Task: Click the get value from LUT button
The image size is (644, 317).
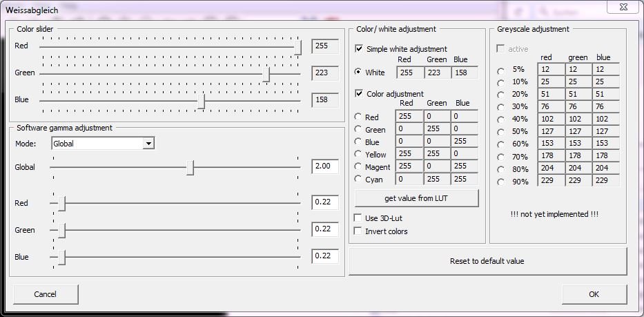Action: pos(416,198)
